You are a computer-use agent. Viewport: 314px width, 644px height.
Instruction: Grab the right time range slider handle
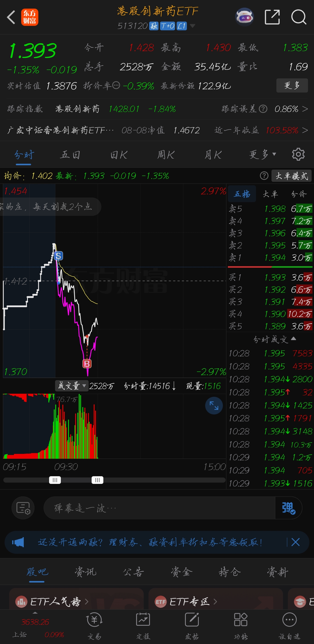coord(97,480)
